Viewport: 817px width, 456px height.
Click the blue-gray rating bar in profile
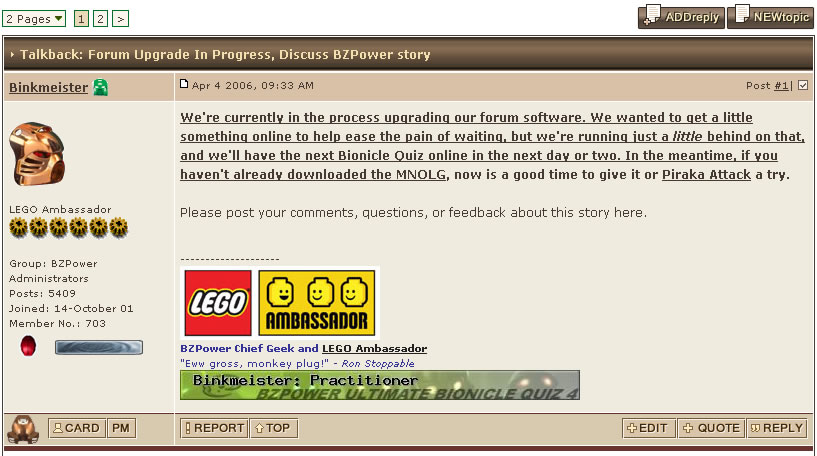click(x=98, y=347)
